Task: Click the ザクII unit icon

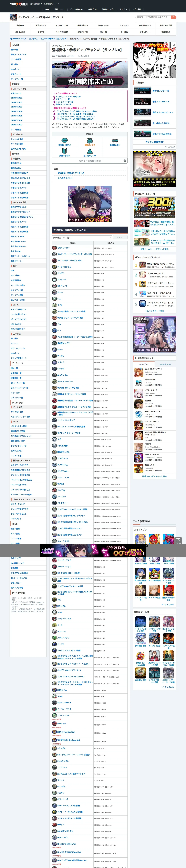Action: pos(54,305)
